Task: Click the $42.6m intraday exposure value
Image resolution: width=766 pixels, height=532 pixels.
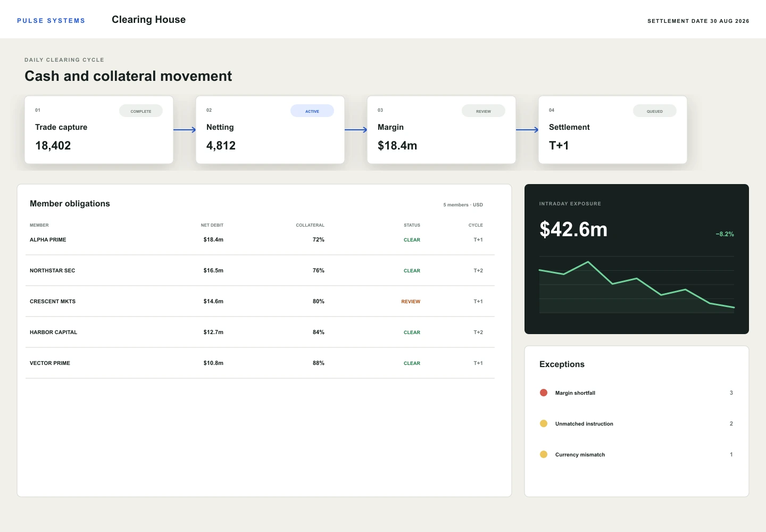Action: 573,229
